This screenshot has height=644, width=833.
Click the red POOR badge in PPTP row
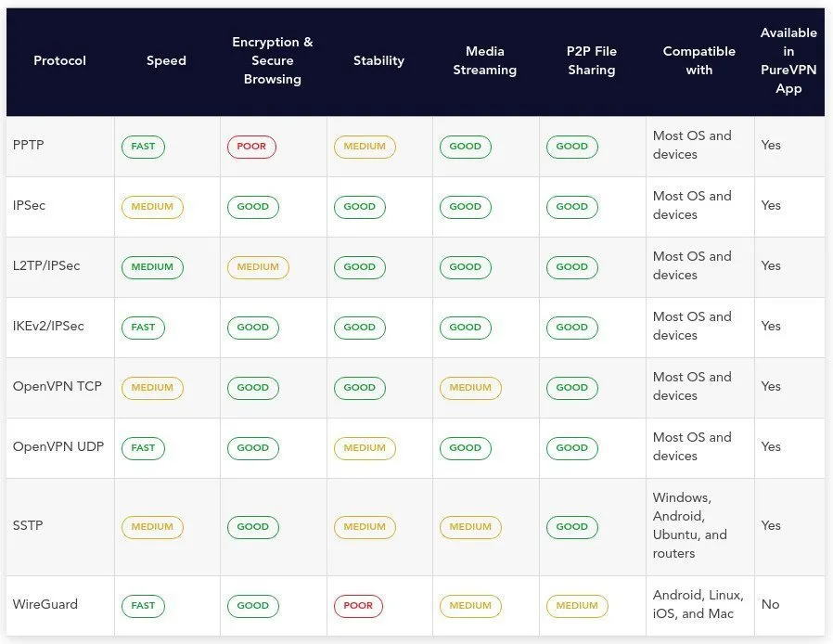251,147
